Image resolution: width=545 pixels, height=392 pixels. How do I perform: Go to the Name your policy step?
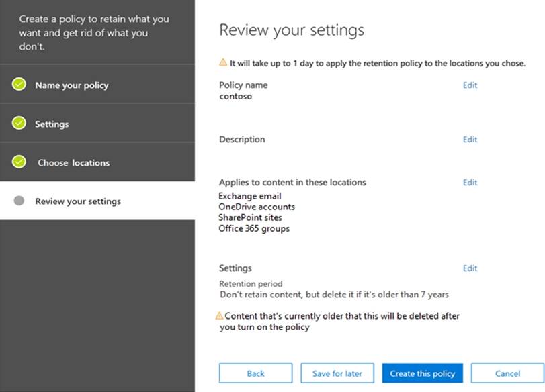pos(71,85)
